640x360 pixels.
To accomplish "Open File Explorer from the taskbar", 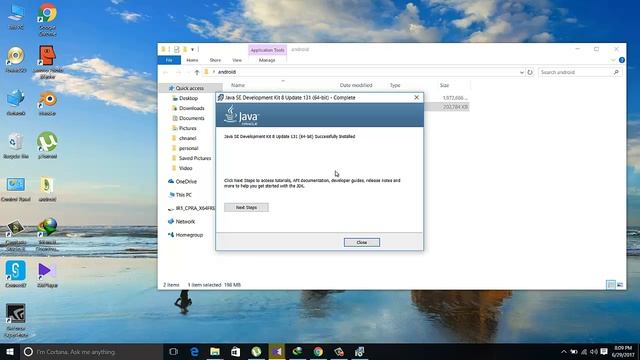I will pos(215,351).
